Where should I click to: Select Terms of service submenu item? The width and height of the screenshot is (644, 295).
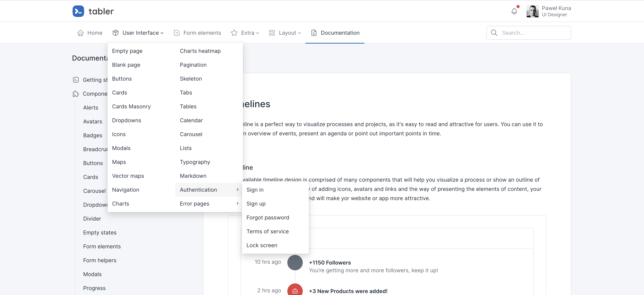(x=275, y=231)
